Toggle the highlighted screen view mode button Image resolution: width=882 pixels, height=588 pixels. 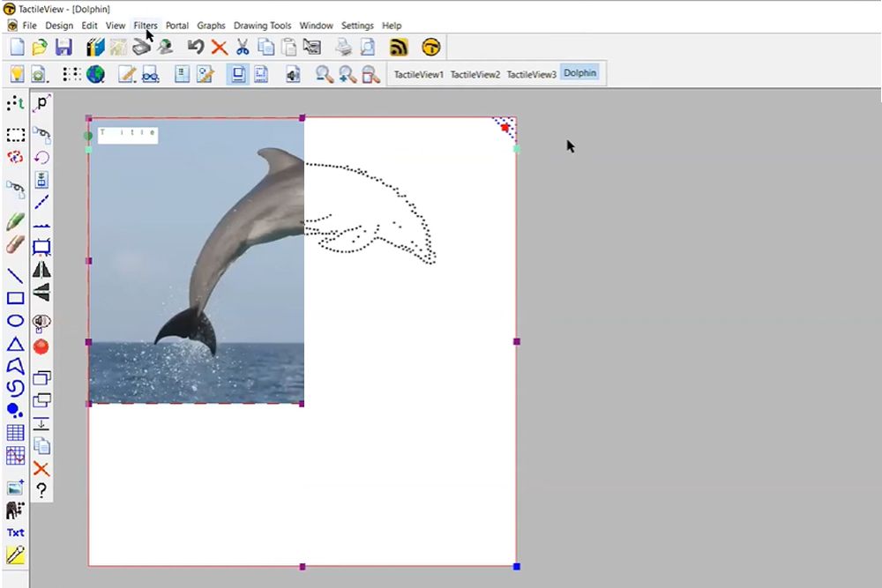point(237,74)
